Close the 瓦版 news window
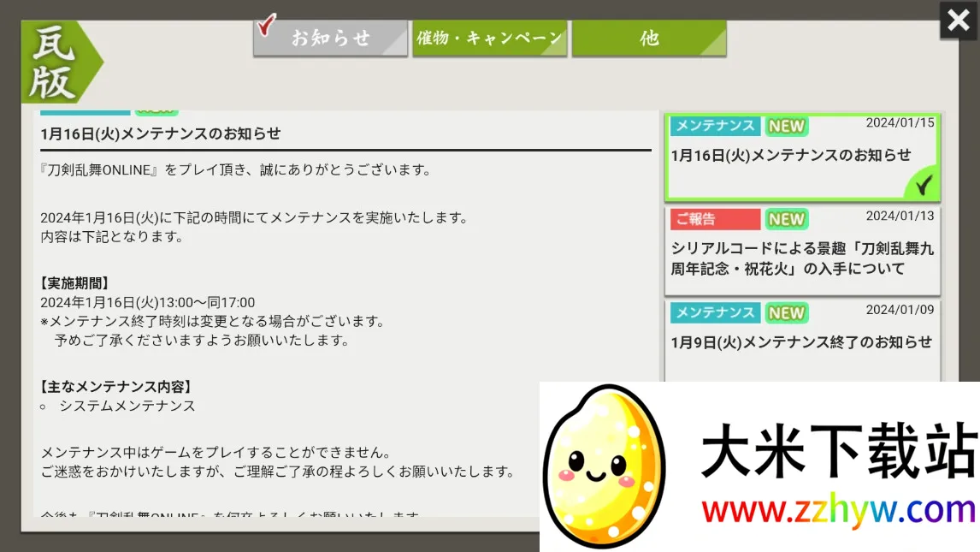This screenshot has height=552, width=980. [958, 21]
